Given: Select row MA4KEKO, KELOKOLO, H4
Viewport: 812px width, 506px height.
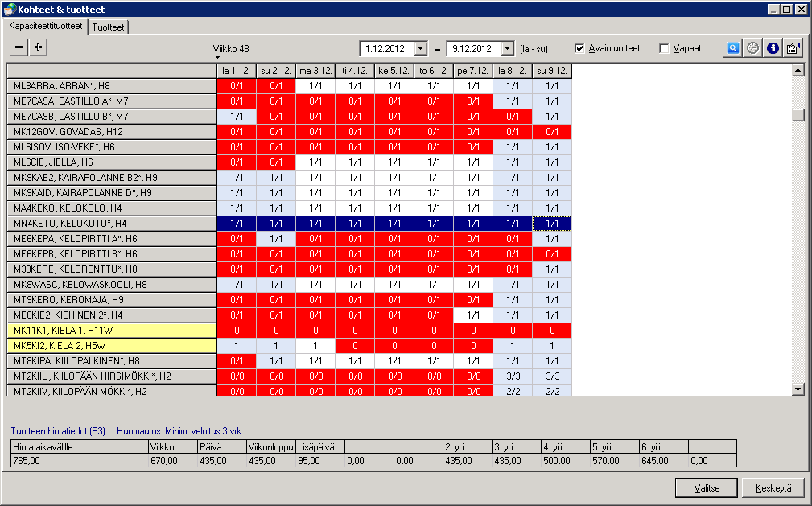Looking at the screenshot, I should tap(112, 208).
